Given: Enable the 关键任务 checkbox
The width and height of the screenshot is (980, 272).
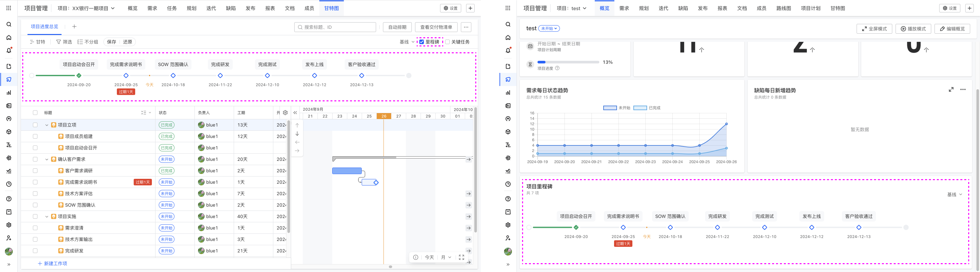Looking at the screenshot, I should [x=447, y=42].
